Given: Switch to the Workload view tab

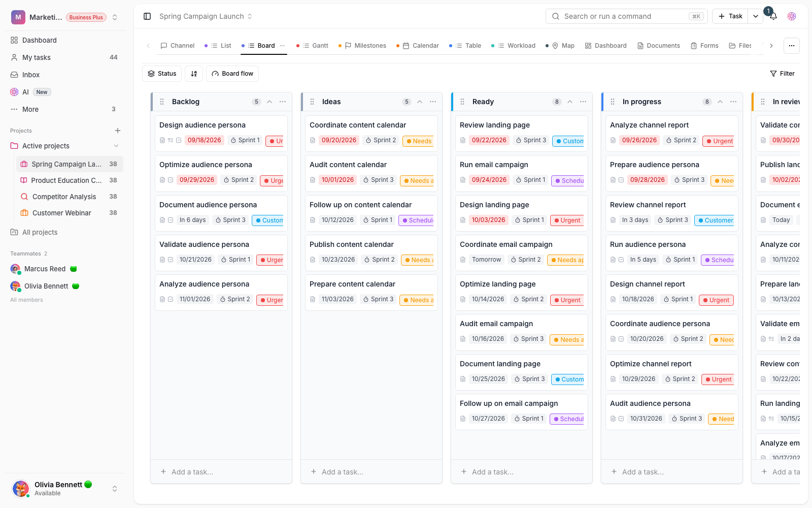Looking at the screenshot, I should click(514, 46).
